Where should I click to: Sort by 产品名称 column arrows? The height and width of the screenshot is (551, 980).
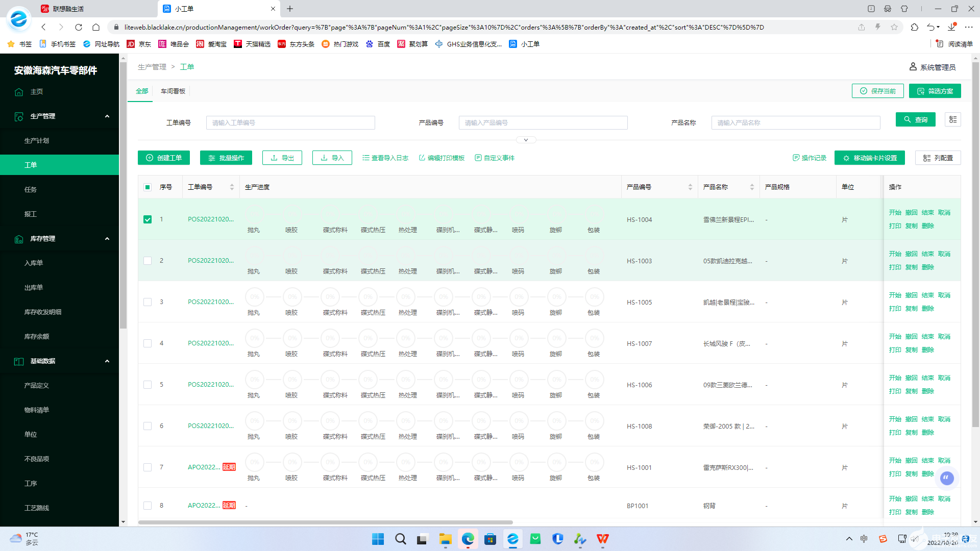click(x=752, y=187)
